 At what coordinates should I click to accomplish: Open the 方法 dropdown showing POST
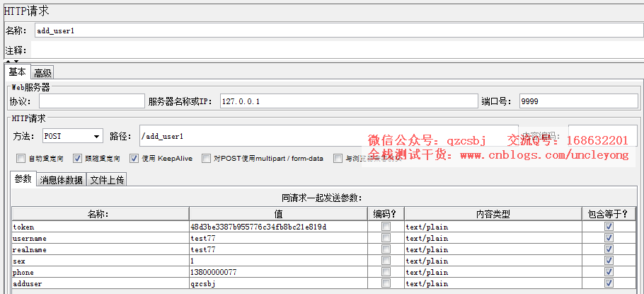73,136
